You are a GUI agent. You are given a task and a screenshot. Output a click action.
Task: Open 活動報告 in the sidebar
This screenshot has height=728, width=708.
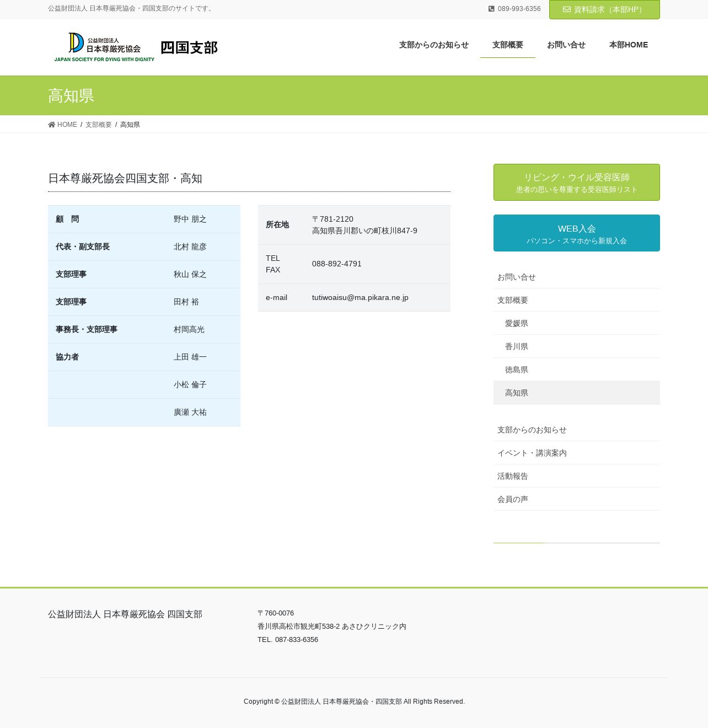coord(577,476)
